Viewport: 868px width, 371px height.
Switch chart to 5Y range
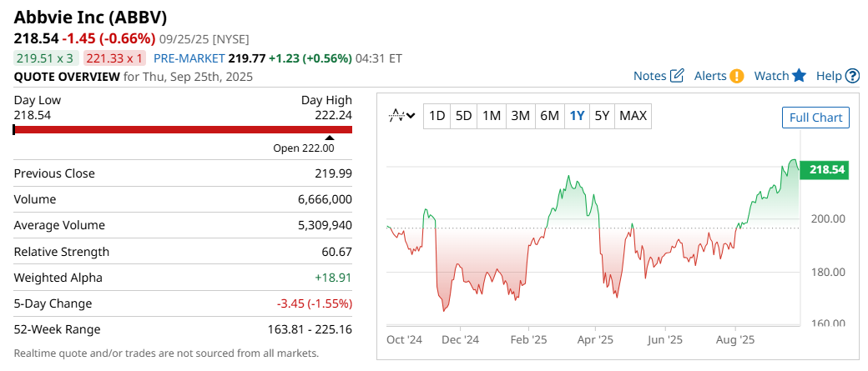[x=602, y=116]
